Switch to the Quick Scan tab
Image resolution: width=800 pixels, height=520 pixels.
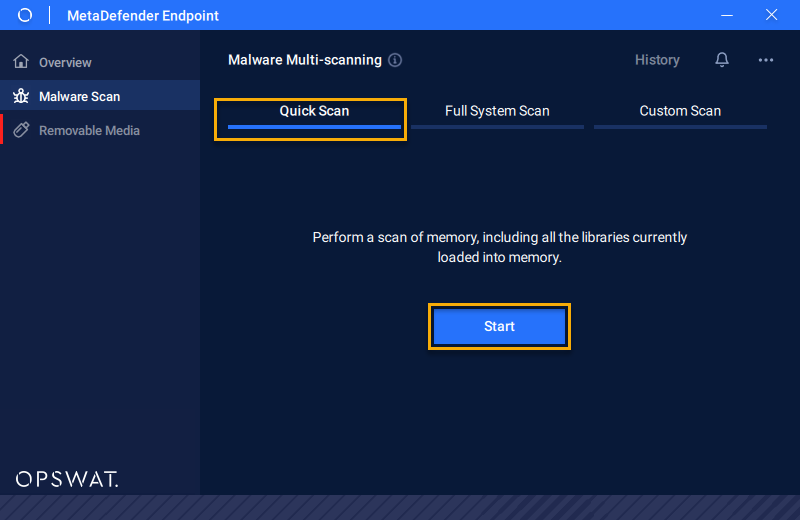pos(314,113)
